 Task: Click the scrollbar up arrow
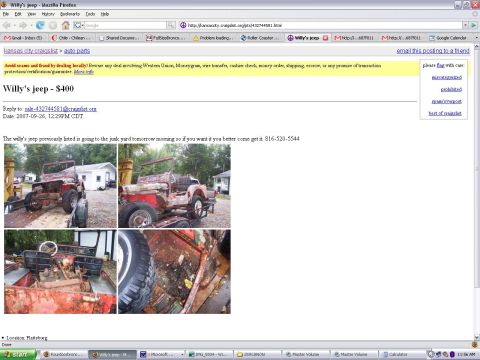pos(477,47)
